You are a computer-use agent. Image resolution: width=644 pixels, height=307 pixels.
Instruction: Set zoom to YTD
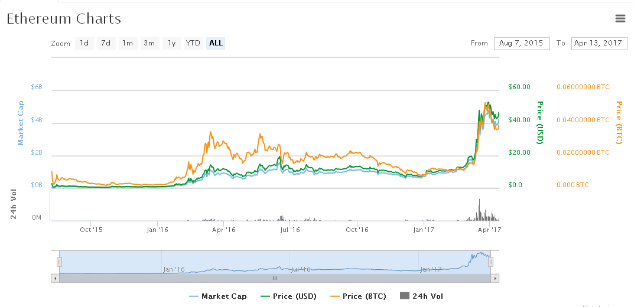(193, 43)
